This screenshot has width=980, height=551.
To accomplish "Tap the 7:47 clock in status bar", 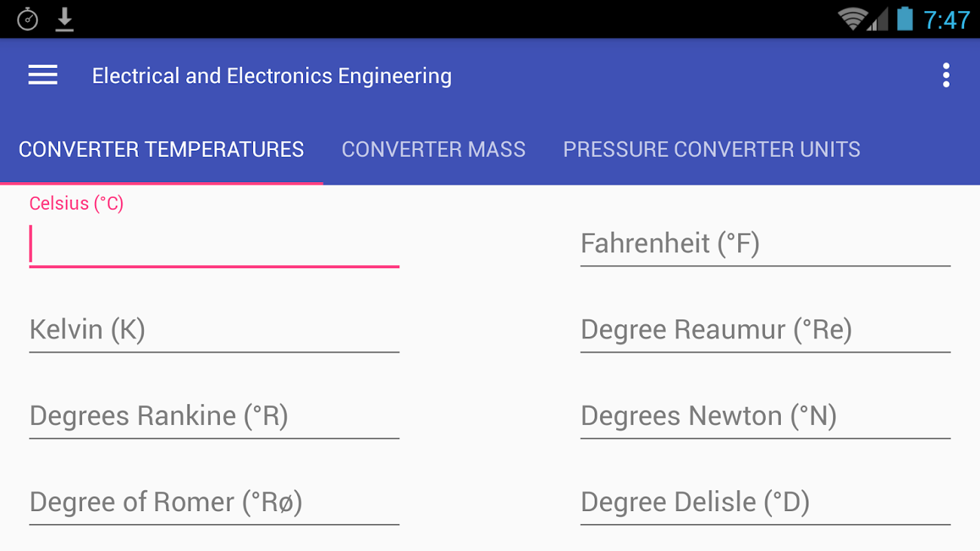I will (946, 19).
